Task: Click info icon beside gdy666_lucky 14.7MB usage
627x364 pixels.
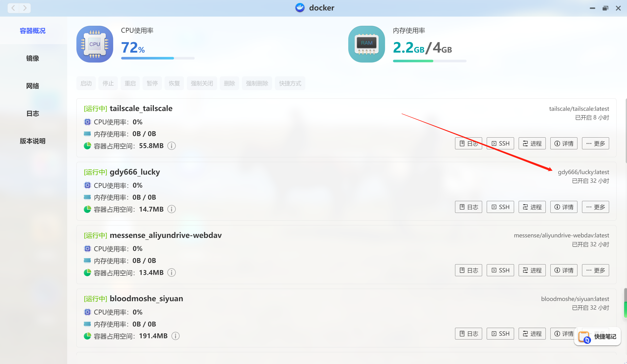Action: pos(171,209)
